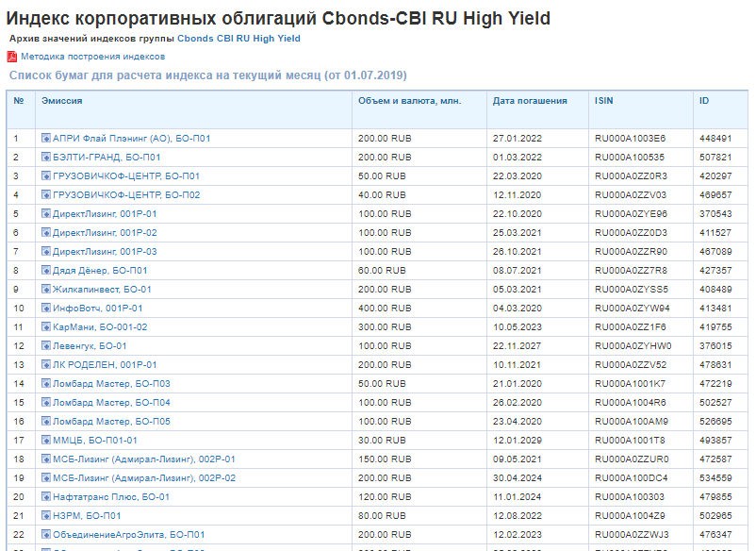Click the icon next to НЗРМ, БО-П01

[x=45, y=516]
